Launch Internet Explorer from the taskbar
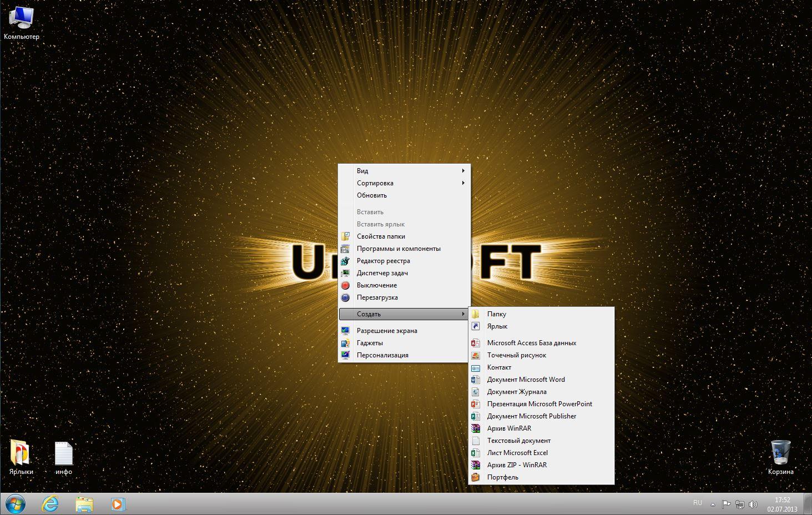Screen dimensions: 812x515 [x=51, y=504]
